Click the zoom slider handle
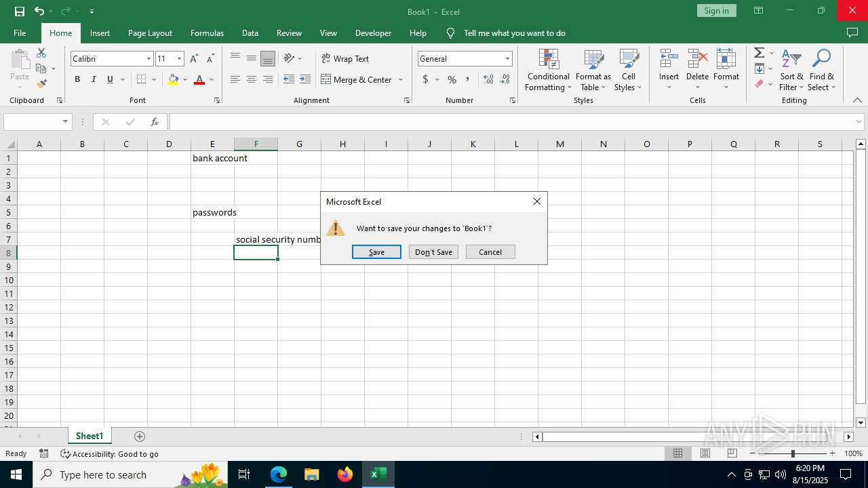Image resolution: width=868 pixels, height=488 pixels. [793, 453]
